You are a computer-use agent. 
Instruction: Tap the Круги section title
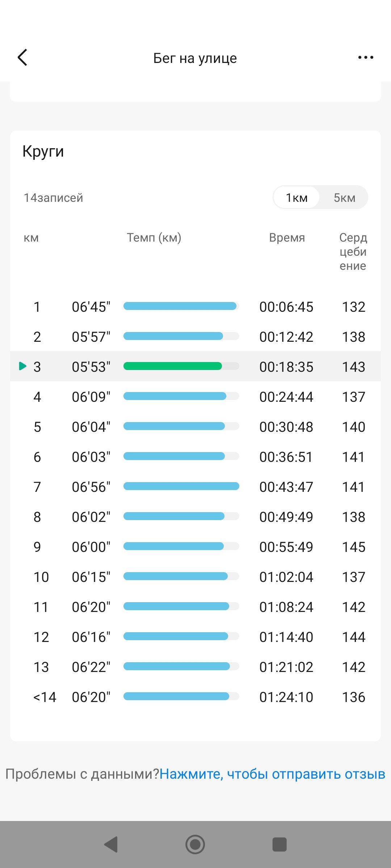[43, 152]
